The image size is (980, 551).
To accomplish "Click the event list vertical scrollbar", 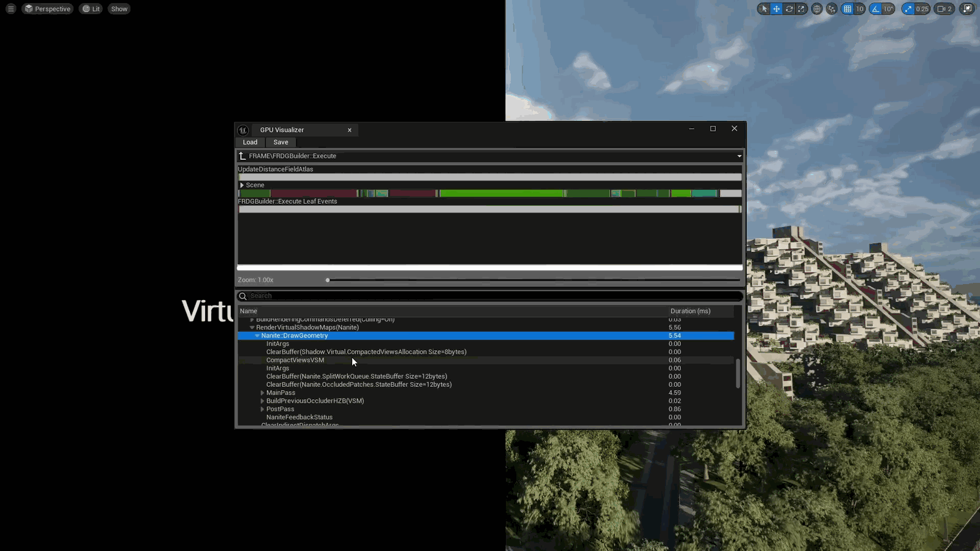I will [x=737, y=373].
